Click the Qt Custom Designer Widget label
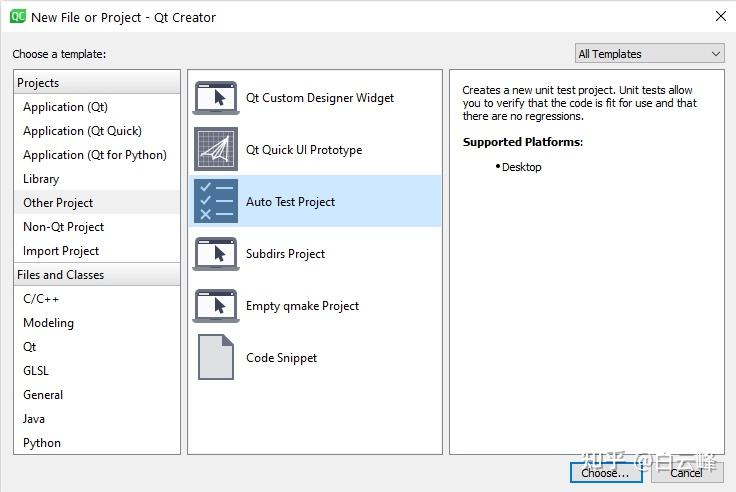Image resolution: width=736 pixels, height=492 pixels. (x=320, y=98)
